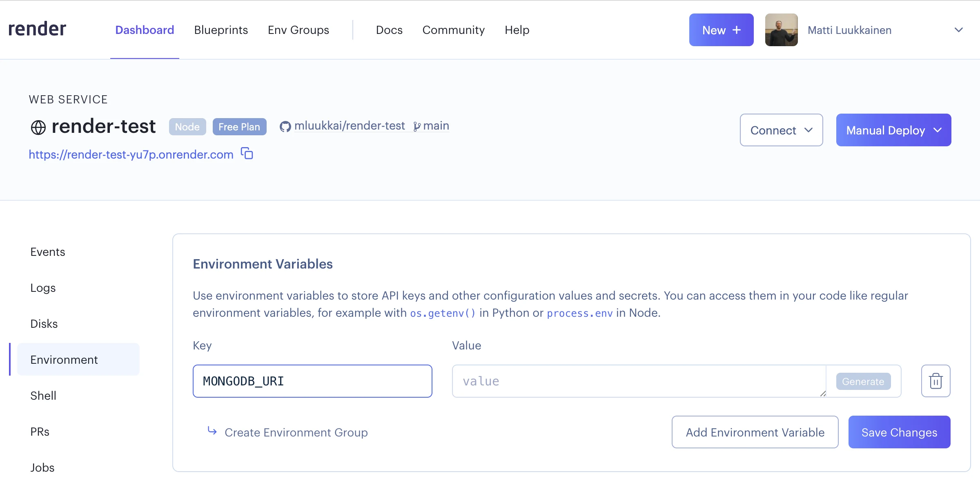Visit https://render-test-yu7p.onrender.com link
Screen dimensions: 980x479
pos(131,154)
